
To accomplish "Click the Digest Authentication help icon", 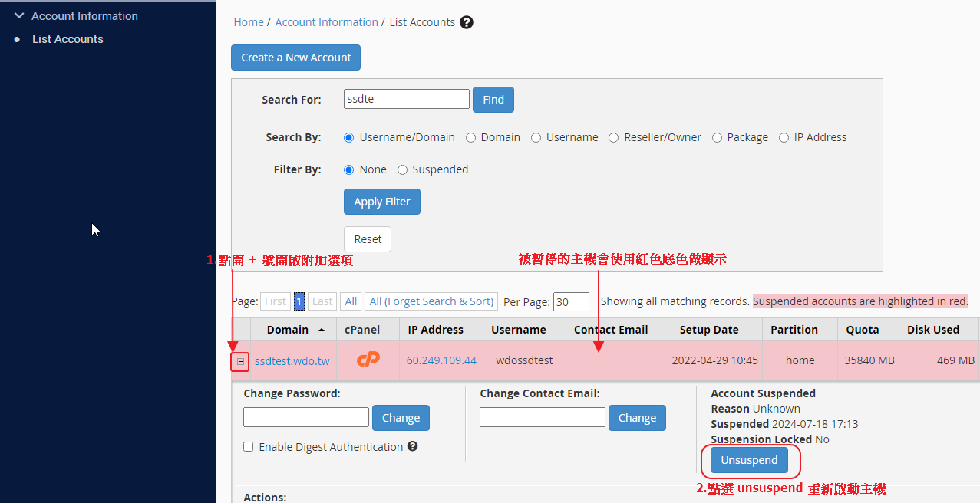I will pos(413,446).
